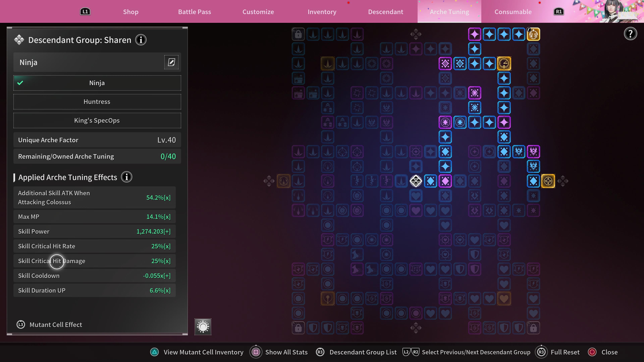
Task: Click the L1 shoulder button icon
Action: pos(85,12)
